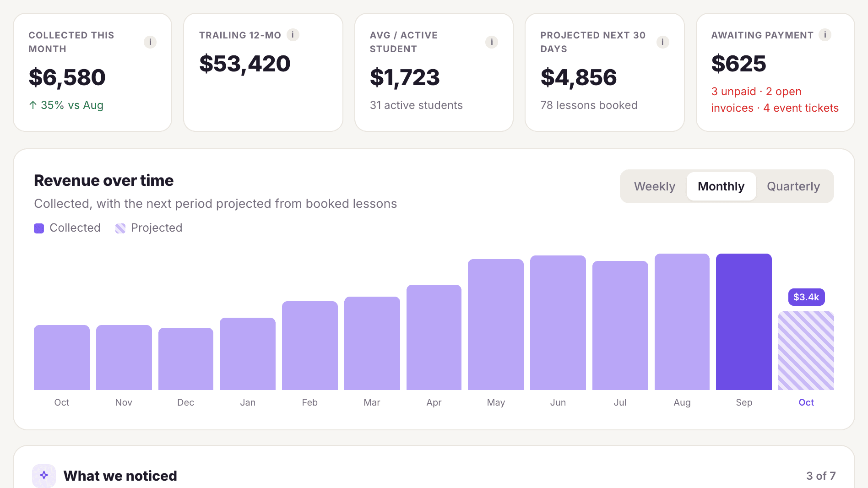
Task: Select the August revenue bar
Action: [682, 322]
